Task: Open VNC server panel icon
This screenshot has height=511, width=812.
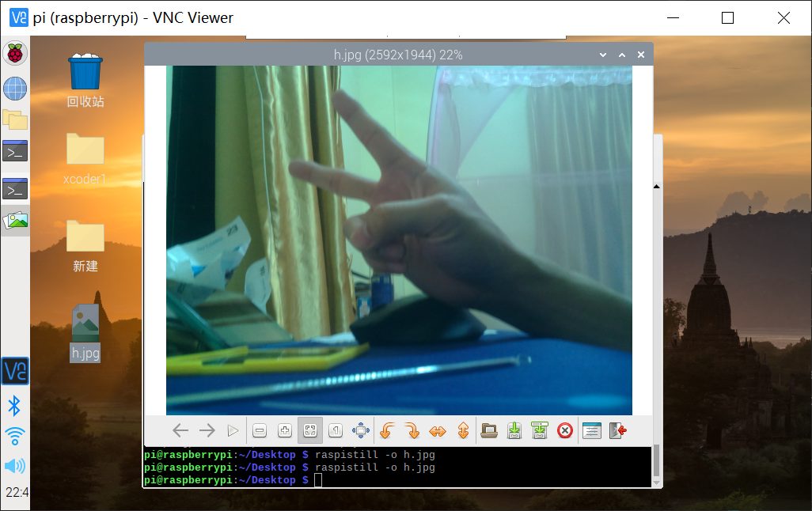Action: (x=15, y=371)
